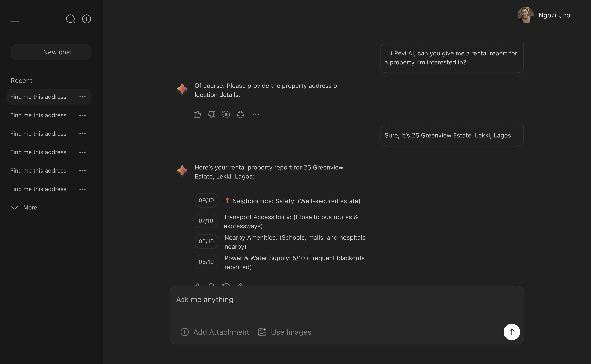The height and width of the screenshot is (364, 591).
Task: Click the share icon under first response
Action: (241, 115)
